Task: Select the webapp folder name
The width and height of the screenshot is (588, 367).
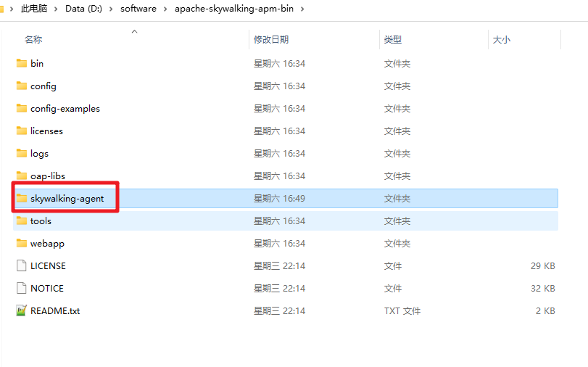Action: pyautogui.click(x=47, y=244)
